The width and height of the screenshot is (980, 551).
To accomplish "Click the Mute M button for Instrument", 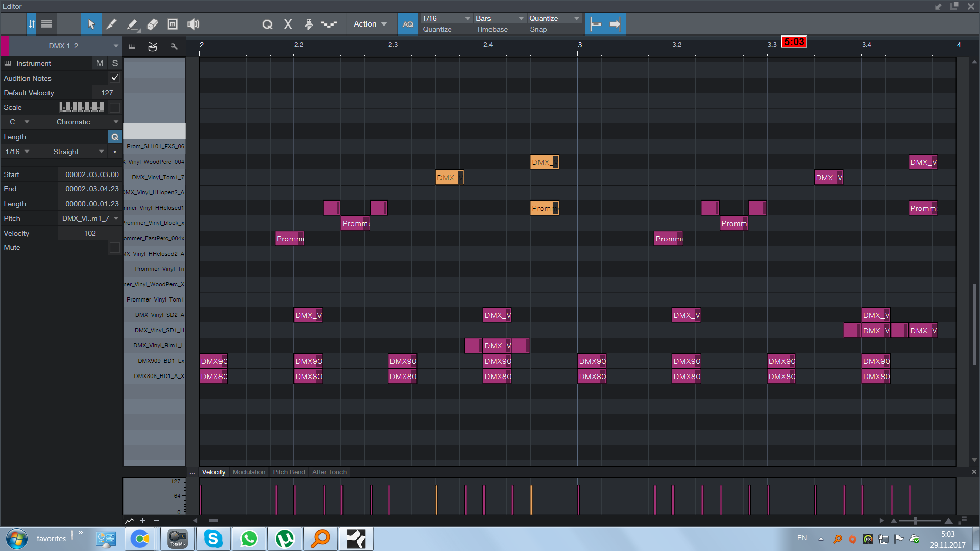I will pos(100,63).
